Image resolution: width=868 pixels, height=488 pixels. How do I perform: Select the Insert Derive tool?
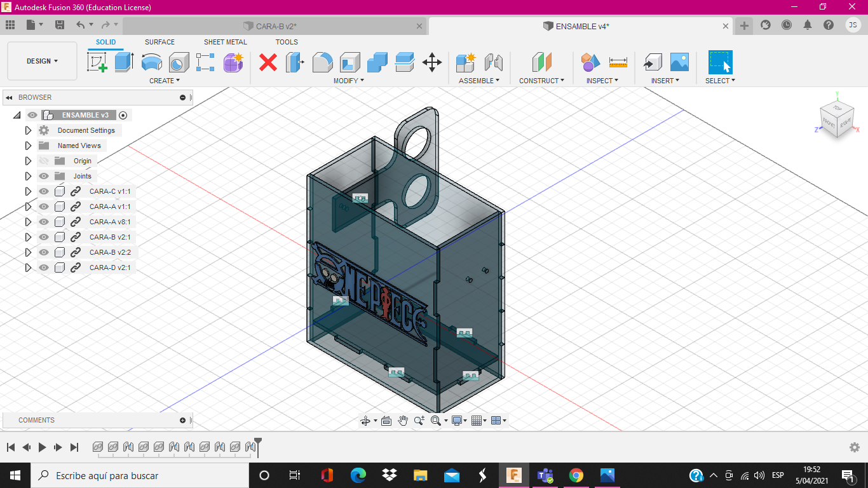click(652, 62)
